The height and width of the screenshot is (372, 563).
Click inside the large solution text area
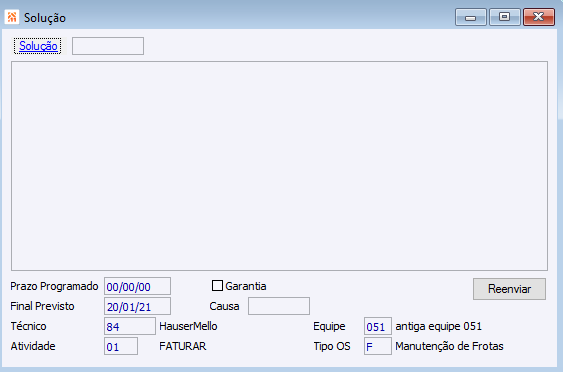[279, 166]
